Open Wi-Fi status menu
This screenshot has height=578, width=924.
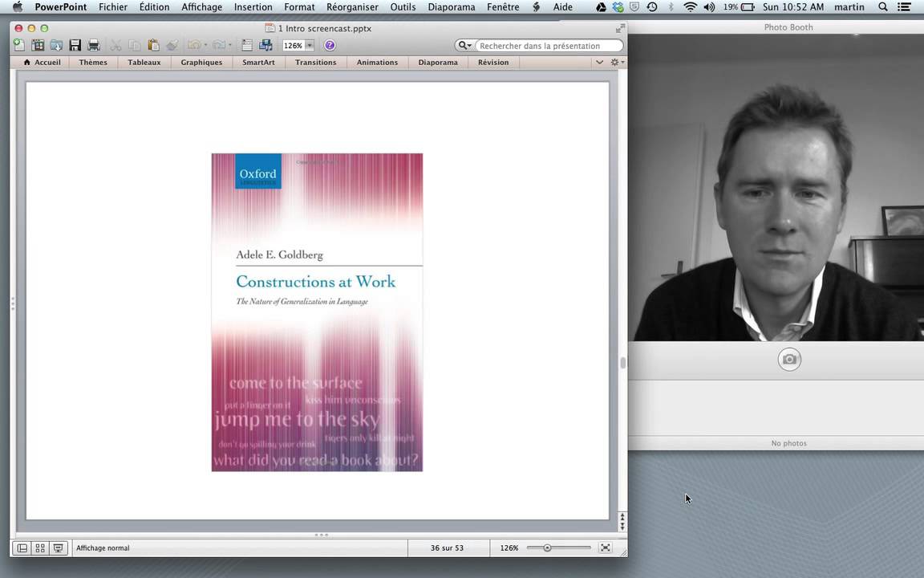click(x=690, y=7)
